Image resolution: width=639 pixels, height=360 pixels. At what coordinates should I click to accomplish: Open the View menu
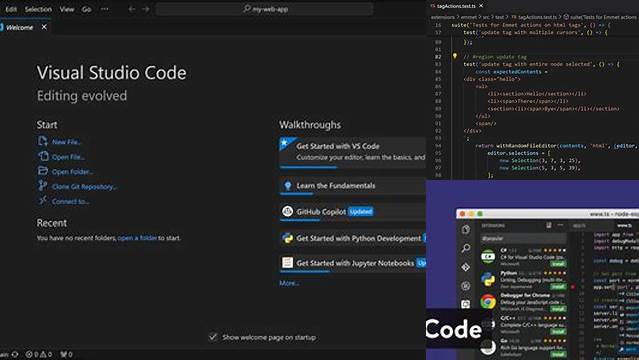pos(67,9)
